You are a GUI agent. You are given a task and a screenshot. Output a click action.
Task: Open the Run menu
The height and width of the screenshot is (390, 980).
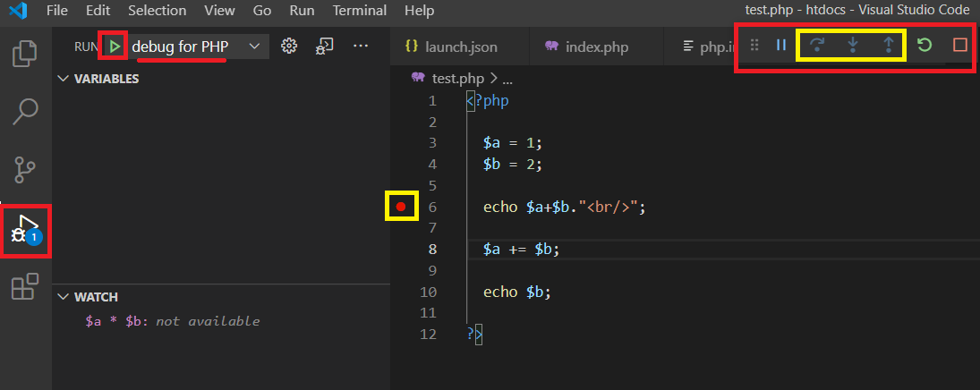(x=303, y=11)
